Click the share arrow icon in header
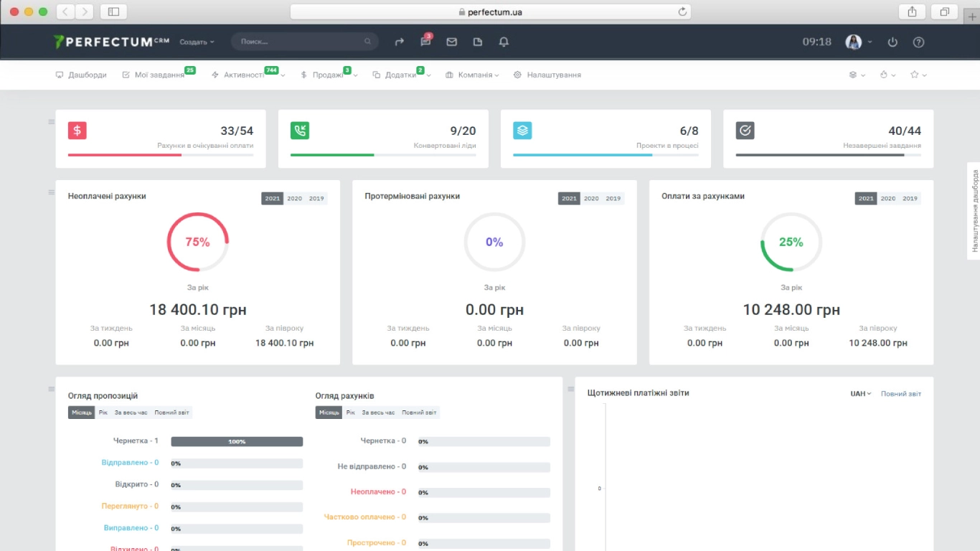The height and width of the screenshot is (551, 980). [x=400, y=42]
